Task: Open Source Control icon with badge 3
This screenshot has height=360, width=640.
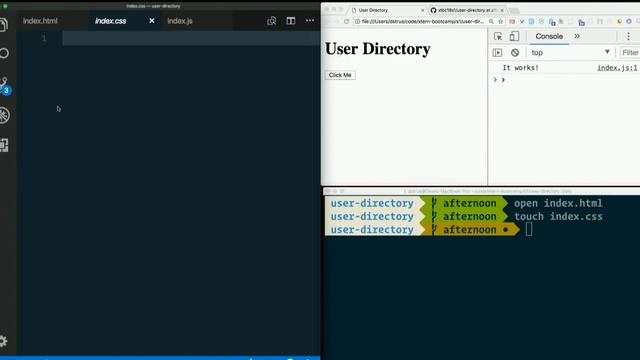Action: [x=5, y=86]
